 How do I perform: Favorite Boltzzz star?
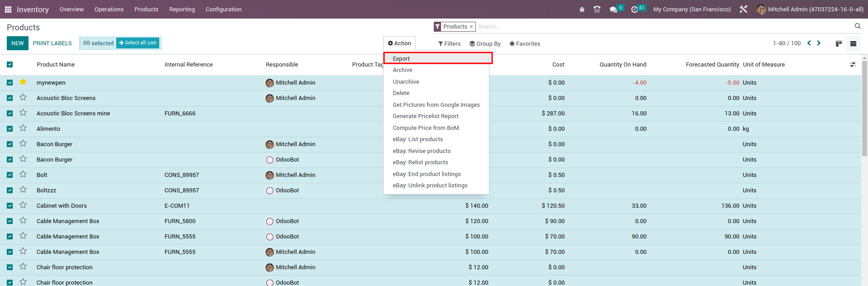pos(23,190)
